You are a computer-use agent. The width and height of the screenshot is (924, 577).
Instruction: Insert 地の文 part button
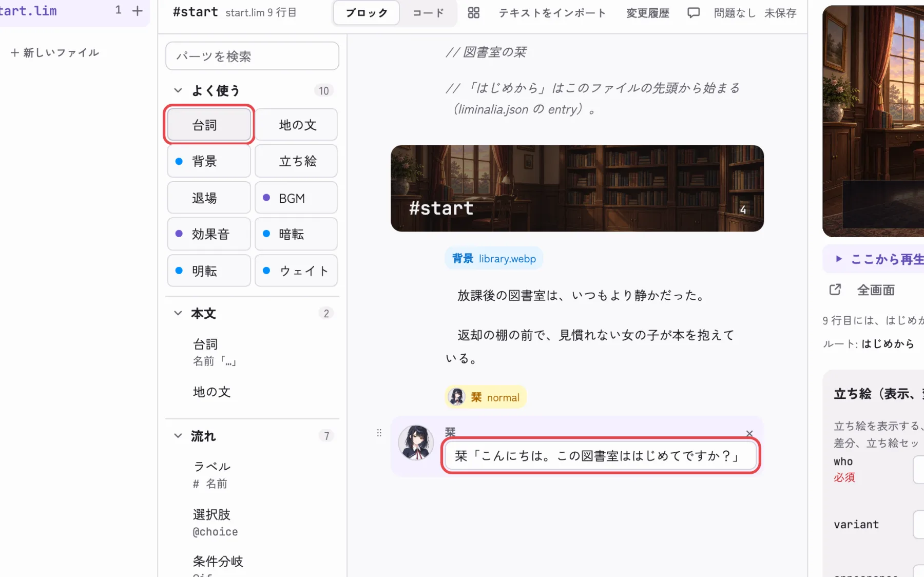[296, 125]
